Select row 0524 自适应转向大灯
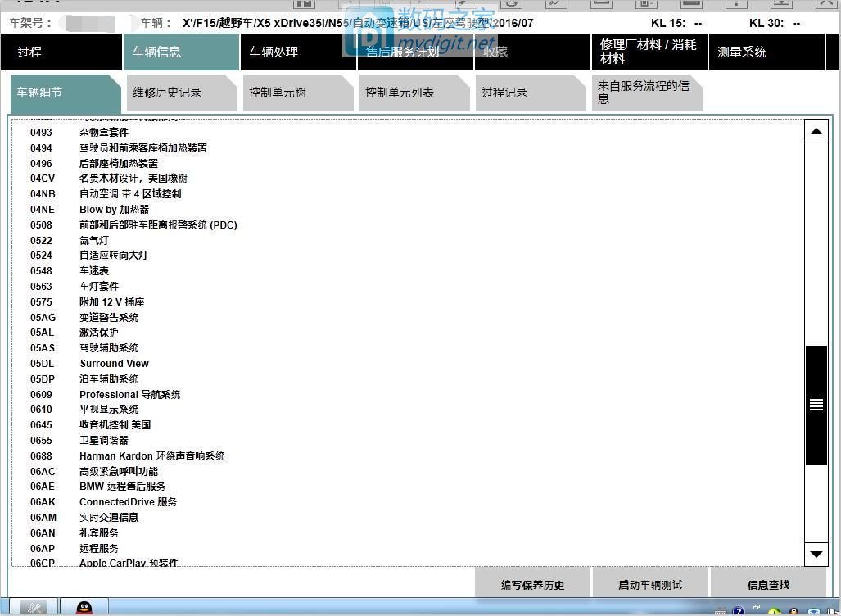This screenshot has width=841, height=616. tap(89, 256)
